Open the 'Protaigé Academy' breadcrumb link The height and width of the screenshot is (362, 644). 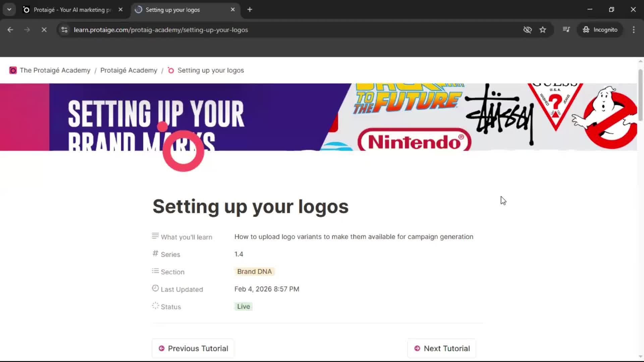pyautogui.click(x=128, y=70)
